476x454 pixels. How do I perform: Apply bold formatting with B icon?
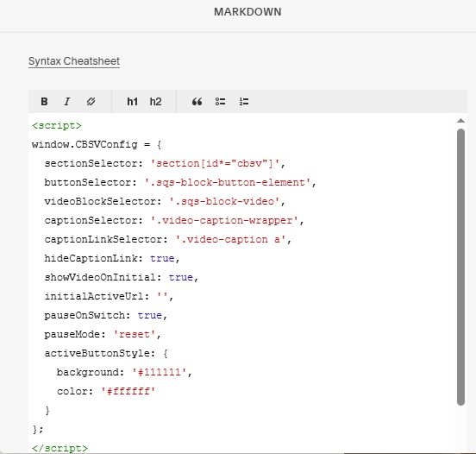coord(44,102)
